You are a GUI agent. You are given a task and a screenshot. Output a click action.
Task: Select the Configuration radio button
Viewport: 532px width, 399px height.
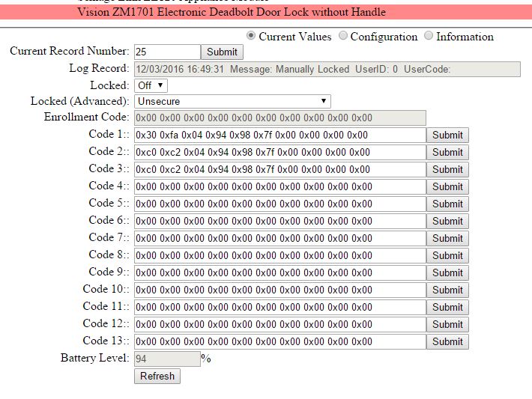pyautogui.click(x=343, y=36)
